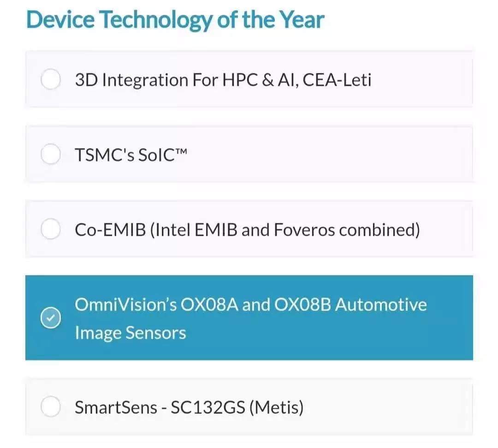This screenshot has height=448, width=498.
Task: Click the trademark symbol after SoIC
Action: (x=181, y=151)
